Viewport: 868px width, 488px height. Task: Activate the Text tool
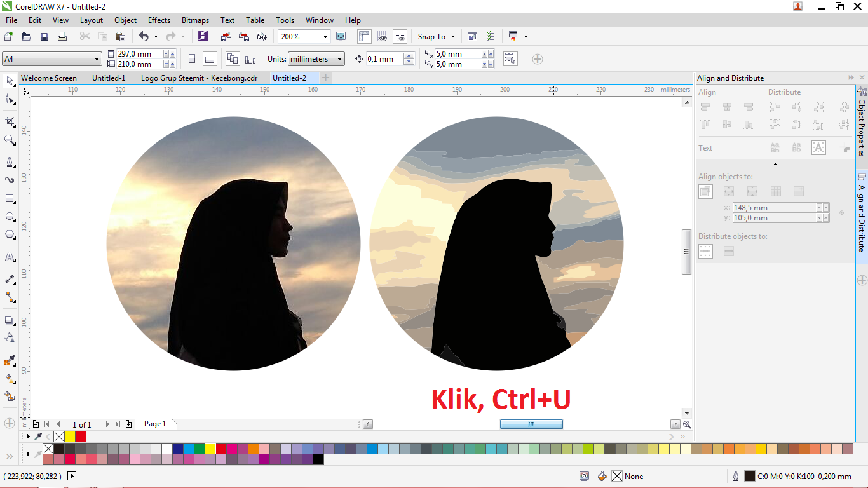10,257
